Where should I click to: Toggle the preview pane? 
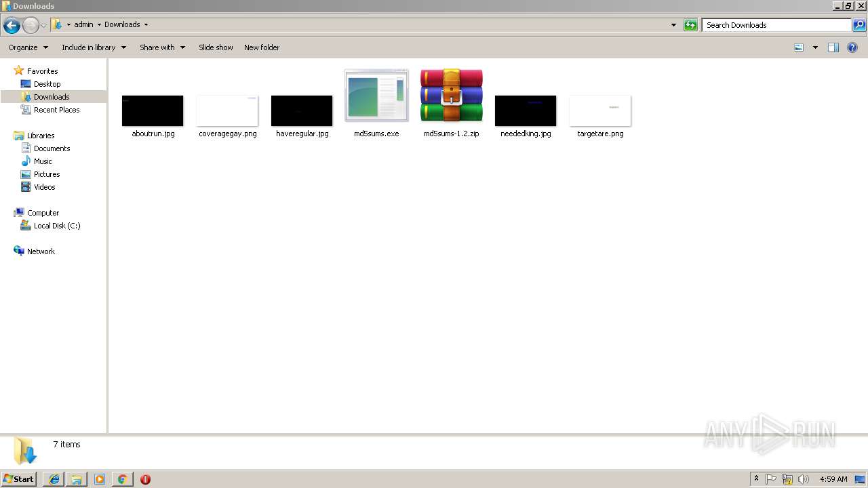pos(833,47)
